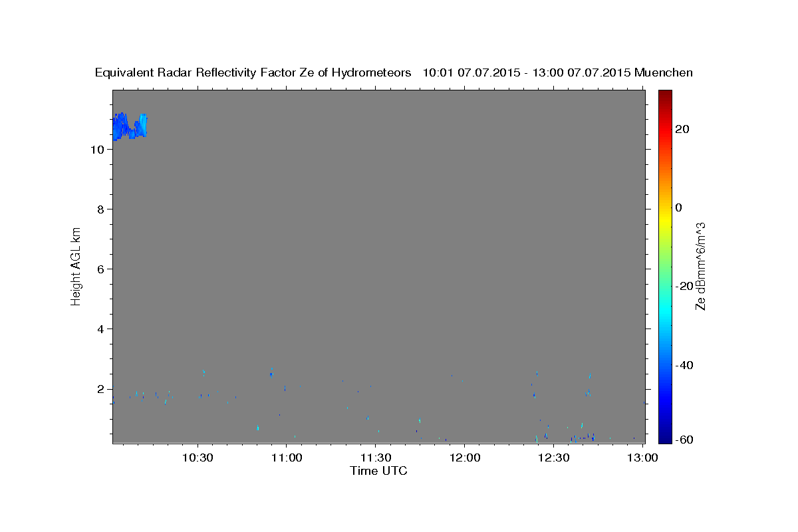Click the plot title 'Equivalent Radar Reflectivity Factor Ze of Hydrometeors'
The image size is (798, 532).
(x=253, y=72)
